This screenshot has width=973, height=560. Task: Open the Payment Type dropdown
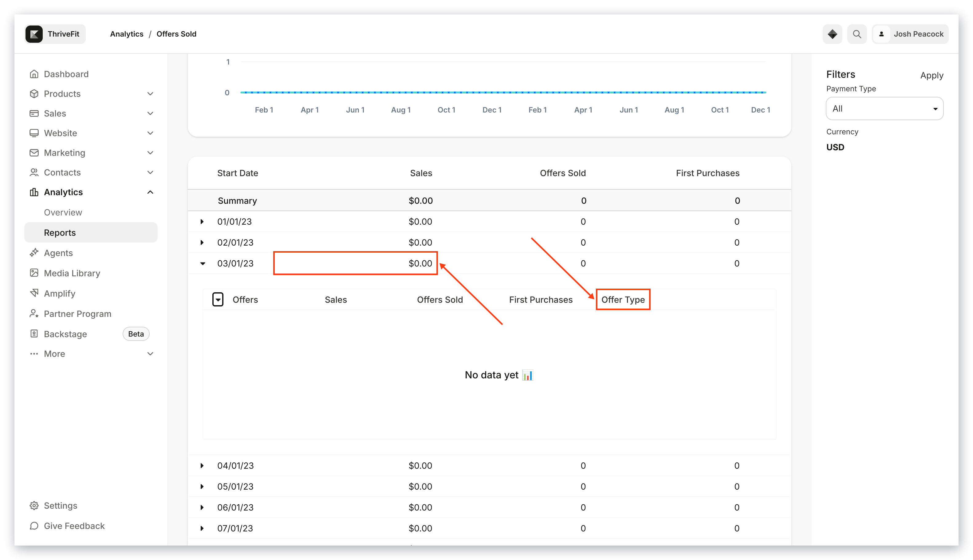click(x=884, y=108)
